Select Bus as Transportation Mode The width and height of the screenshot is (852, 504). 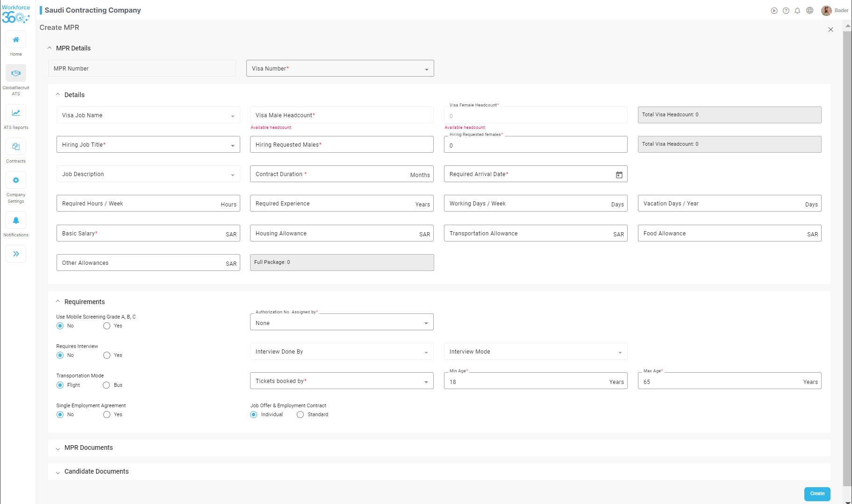(107, 385)
